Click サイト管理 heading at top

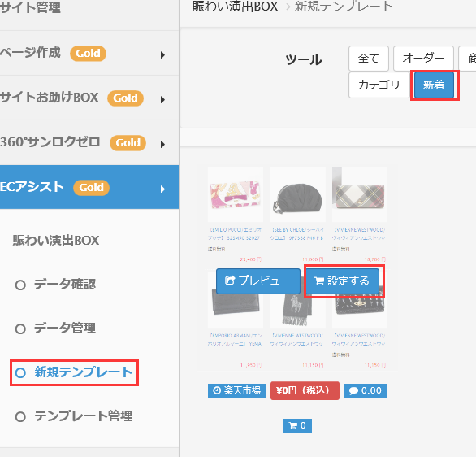[x=30, y=7]
